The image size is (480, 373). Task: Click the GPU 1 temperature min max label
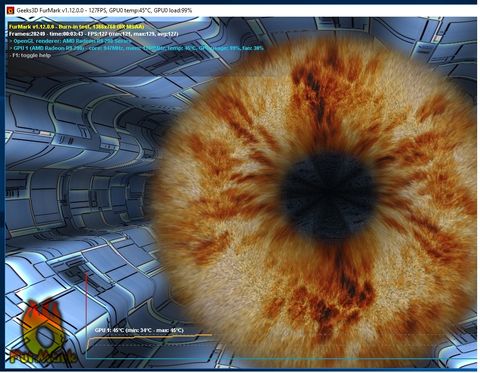(139, 330)
